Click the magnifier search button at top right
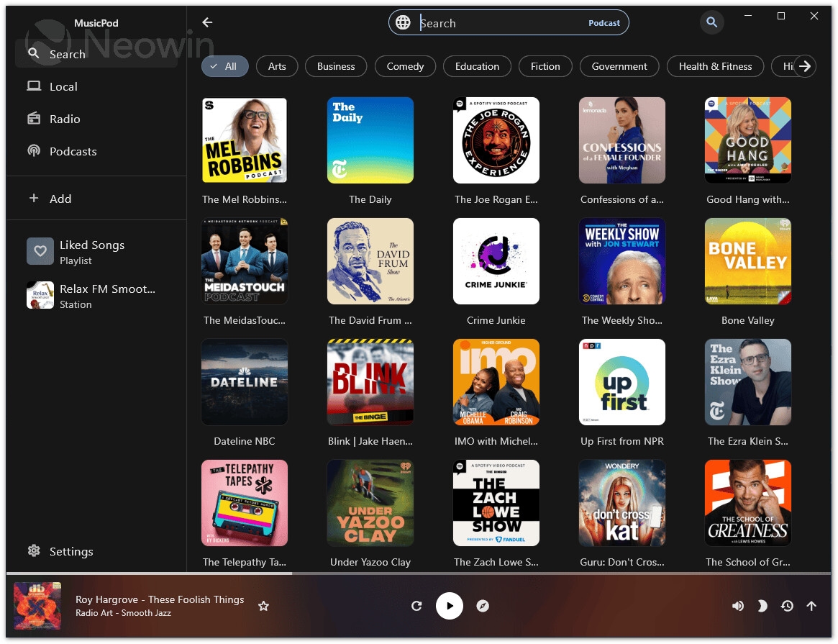838x644 pixels. (711, 22)
